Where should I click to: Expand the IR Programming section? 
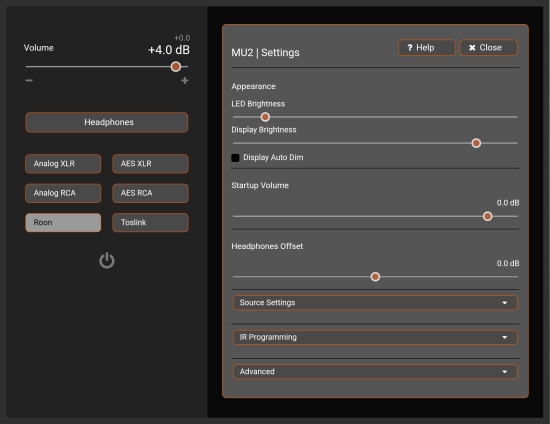click(375, 337)
